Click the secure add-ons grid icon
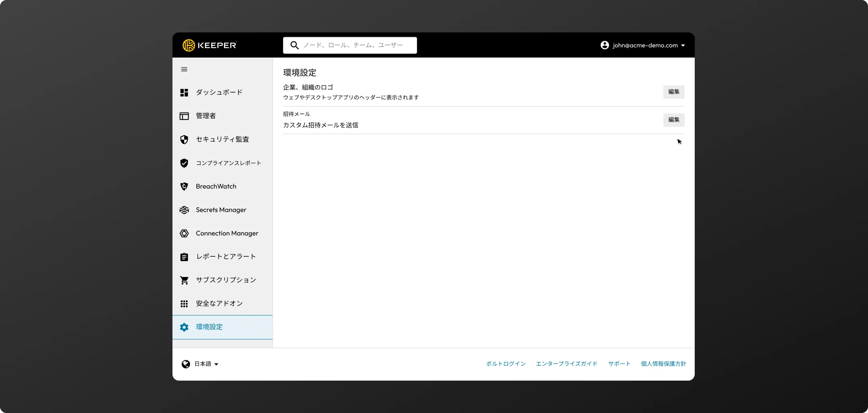 pos(184,304)
